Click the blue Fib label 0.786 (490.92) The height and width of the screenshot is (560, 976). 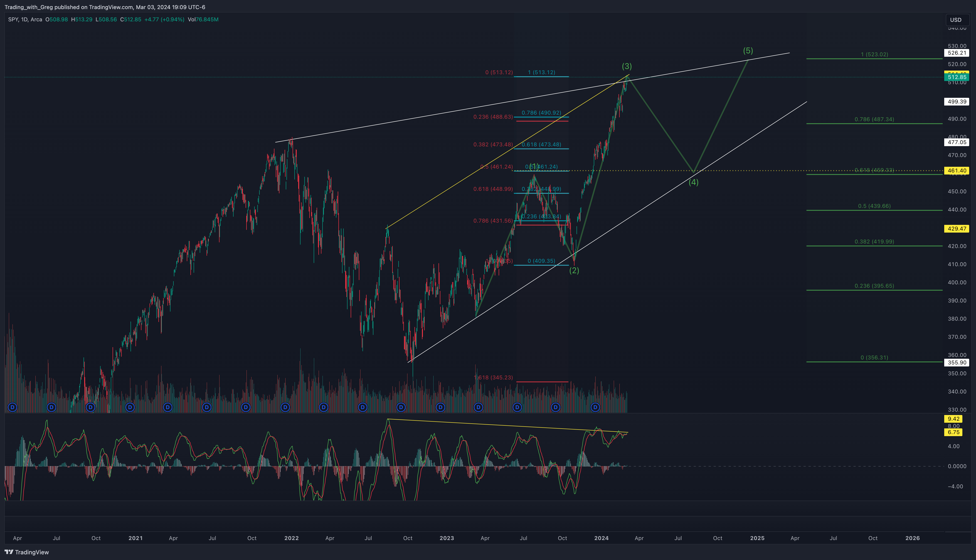pos(541,113)
